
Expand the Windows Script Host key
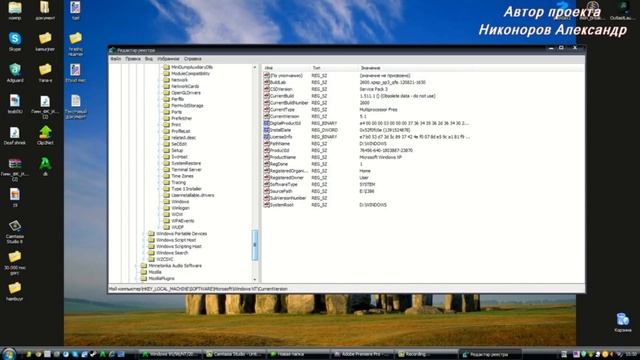tap(144, 240)
